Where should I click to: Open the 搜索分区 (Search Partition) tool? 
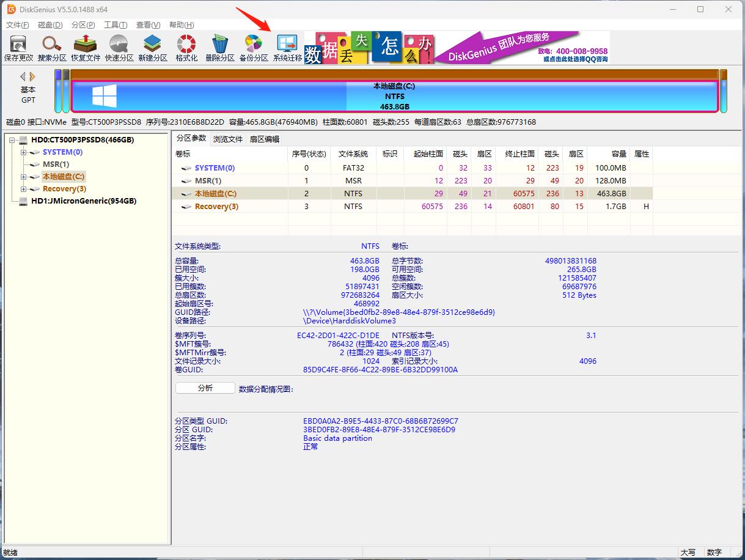coord(51,47)
